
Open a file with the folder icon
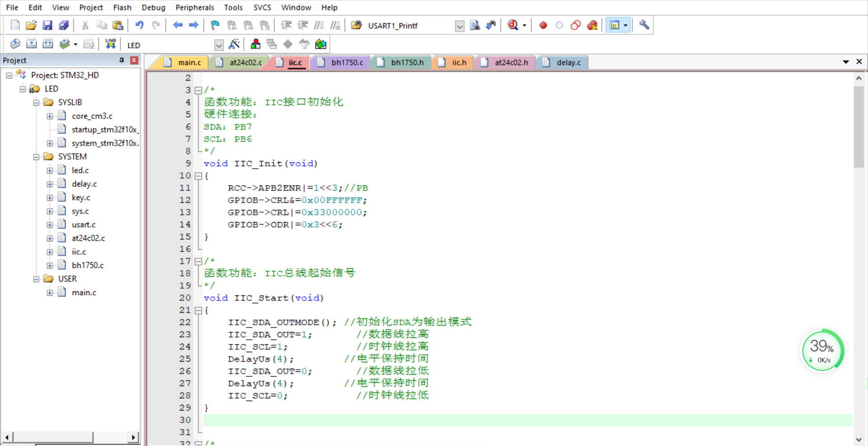[31, 25]
